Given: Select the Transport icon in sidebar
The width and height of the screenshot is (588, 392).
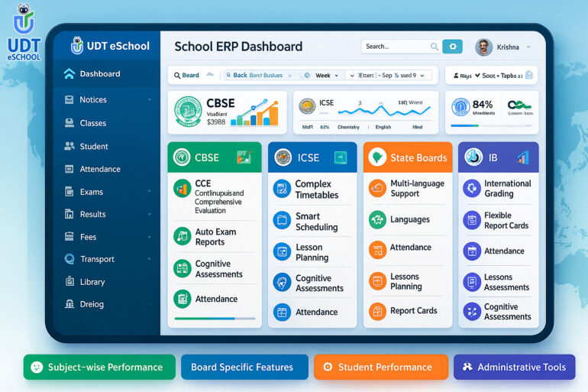Looking at the screenshot, I should (x=69, y=259).
